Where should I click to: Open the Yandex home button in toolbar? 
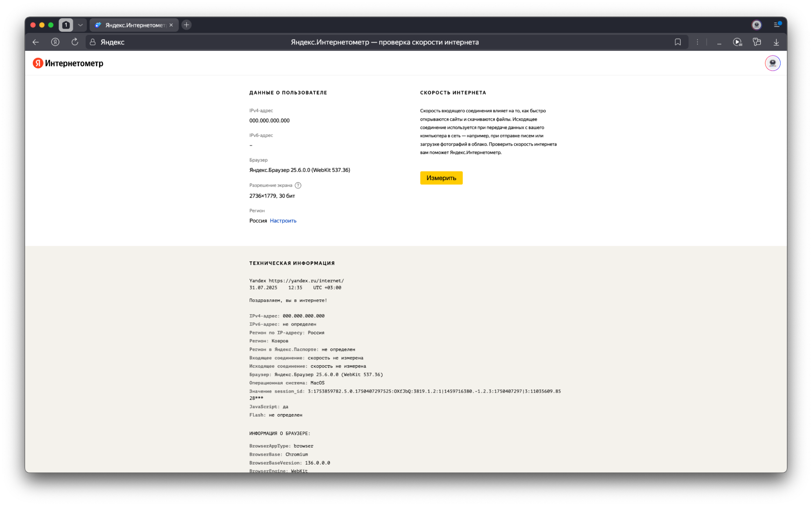[55, 42]
